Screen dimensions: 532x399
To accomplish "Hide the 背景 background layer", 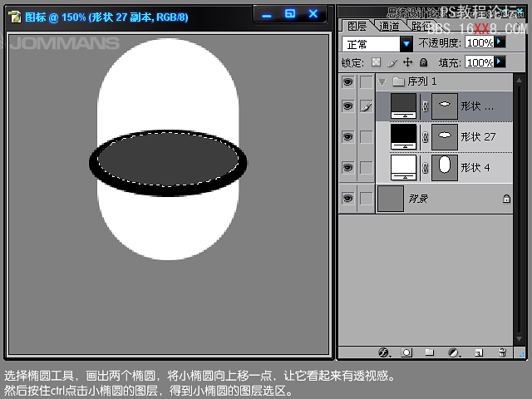I will [347, 198].
